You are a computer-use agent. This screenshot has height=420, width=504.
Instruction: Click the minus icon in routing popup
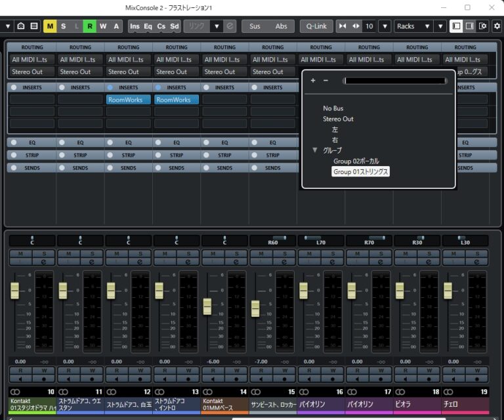pyautogui.click(x=325, y=81)
